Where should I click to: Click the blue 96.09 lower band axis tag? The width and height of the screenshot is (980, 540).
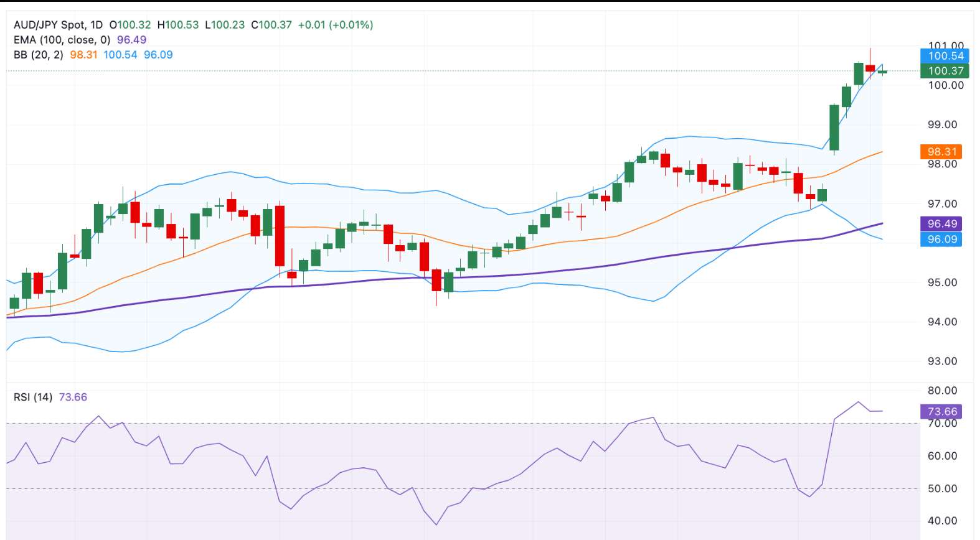941,240
